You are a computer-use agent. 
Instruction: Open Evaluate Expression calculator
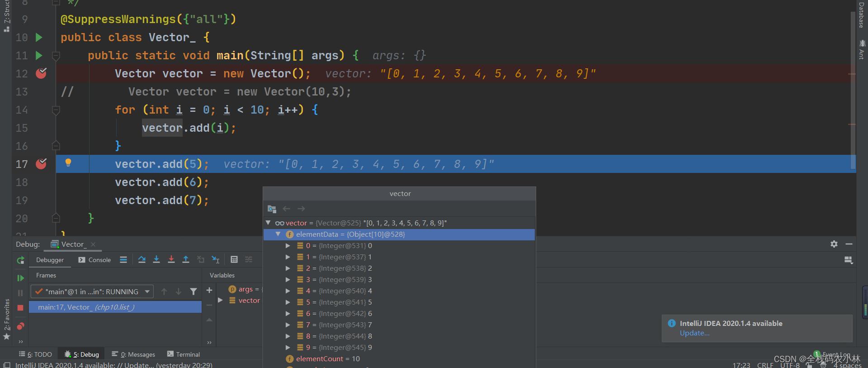pyautogui.click(x=234, y=259)
